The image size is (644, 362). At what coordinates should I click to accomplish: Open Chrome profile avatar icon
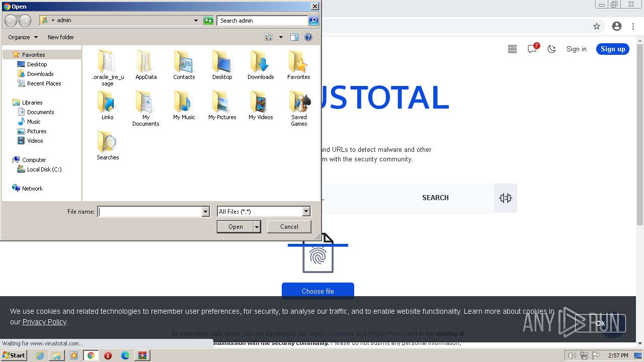(617, 26)
